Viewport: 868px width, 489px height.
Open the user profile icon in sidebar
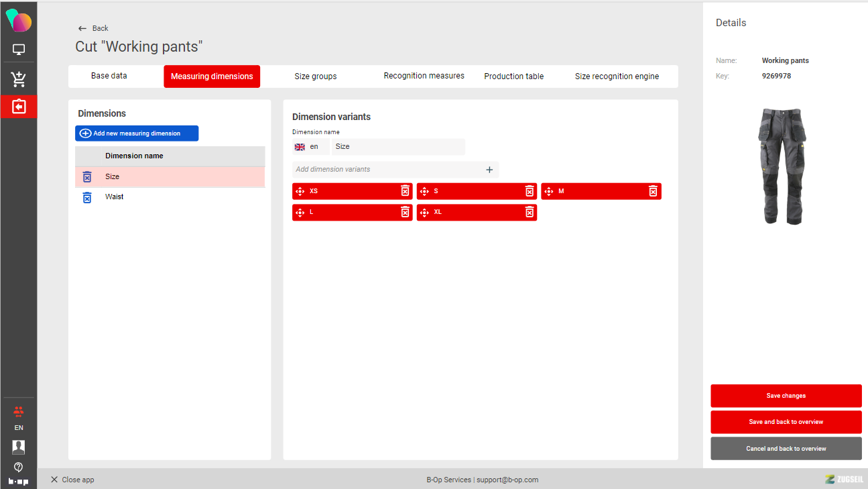(19, 447)
